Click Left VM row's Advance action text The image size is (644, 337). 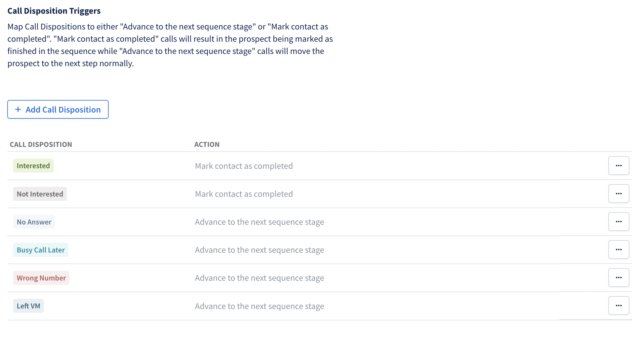[260, 306]
